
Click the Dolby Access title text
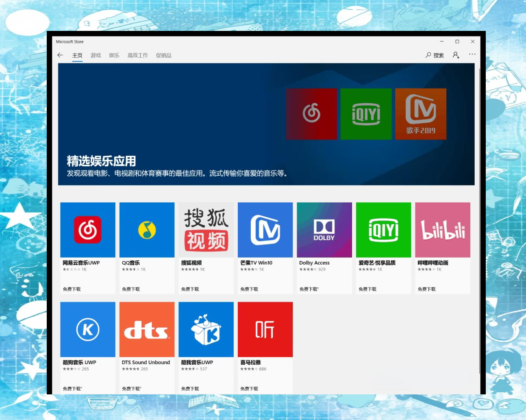(314, 263)
